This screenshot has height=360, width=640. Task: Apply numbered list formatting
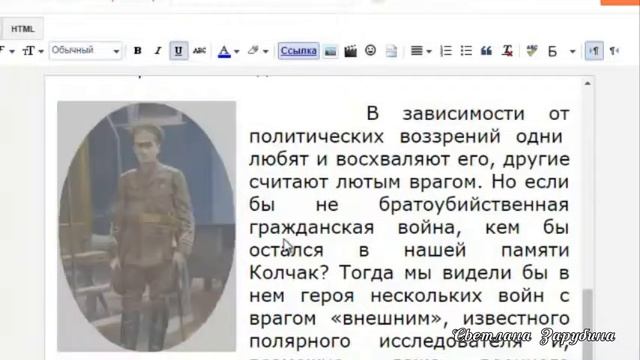pyautogui.click(x=446, y=51)
